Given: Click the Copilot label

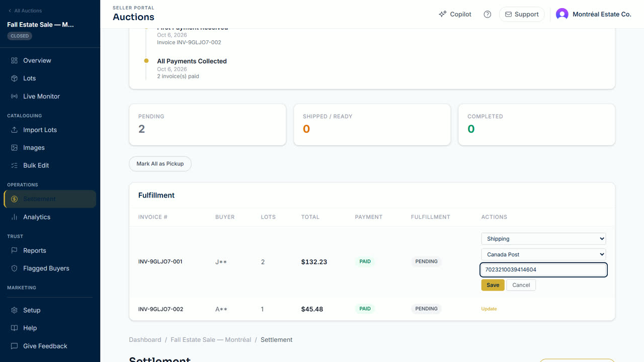Looking at the screenshot, I should tap(460, 14).
